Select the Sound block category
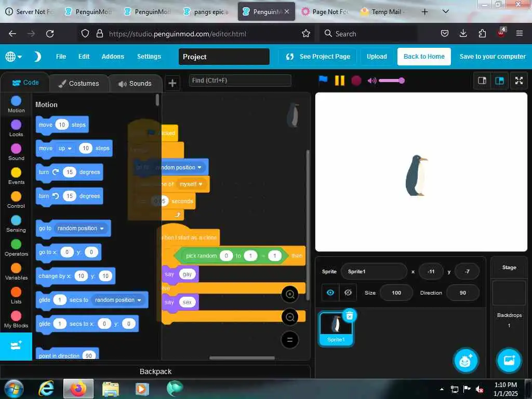Viewport: 532px width, 399px height. [16, 152]
